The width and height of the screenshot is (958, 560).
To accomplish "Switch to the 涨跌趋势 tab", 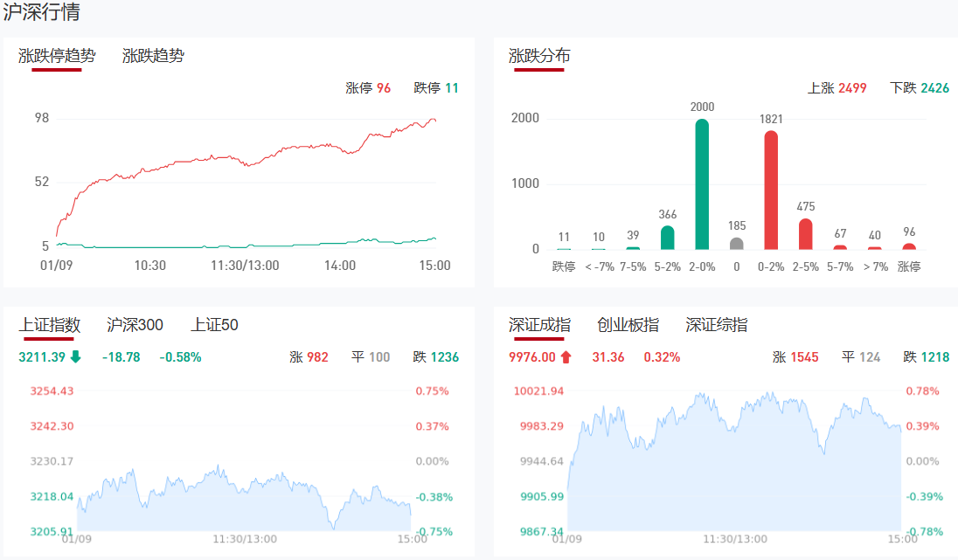I will pyautogui.click(x=153, y=56).
